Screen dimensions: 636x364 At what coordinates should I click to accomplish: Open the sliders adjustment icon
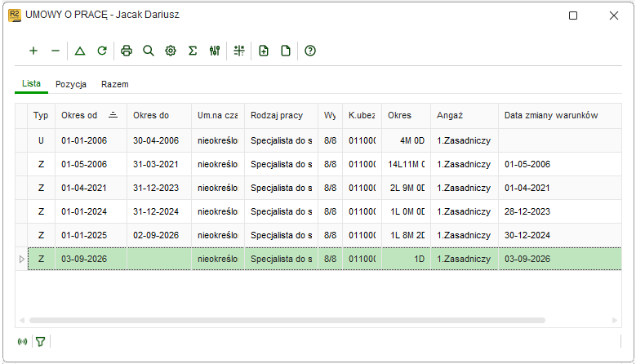coord(215,51)
